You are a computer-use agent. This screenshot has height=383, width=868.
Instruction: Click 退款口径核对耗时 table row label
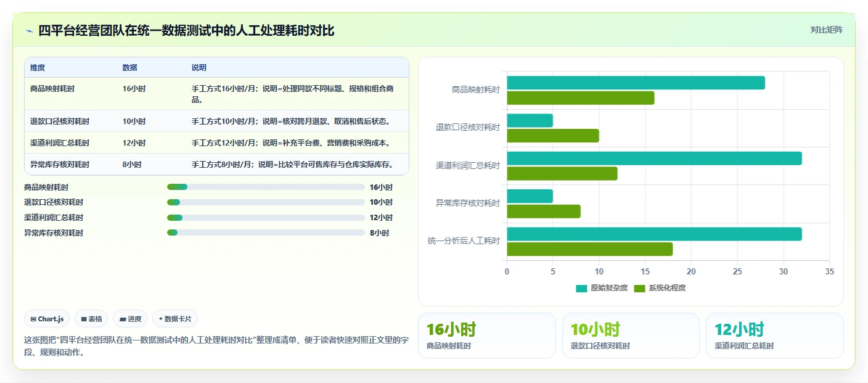[x=60, y=121]
